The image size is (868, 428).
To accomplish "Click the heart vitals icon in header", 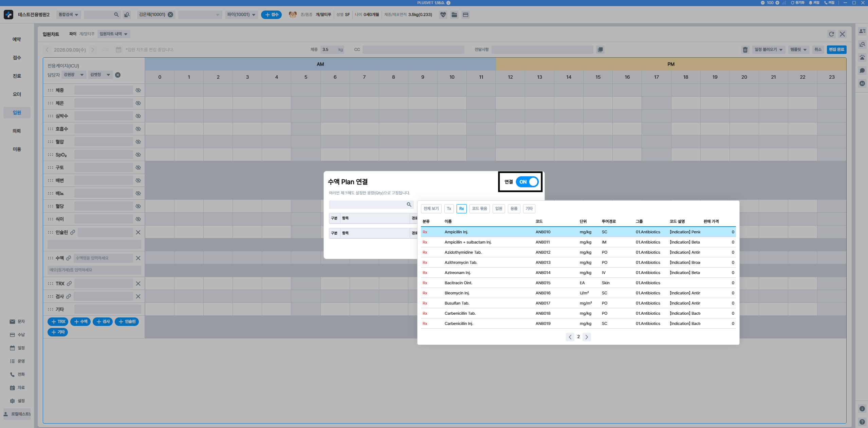I will tap(443, 15).
